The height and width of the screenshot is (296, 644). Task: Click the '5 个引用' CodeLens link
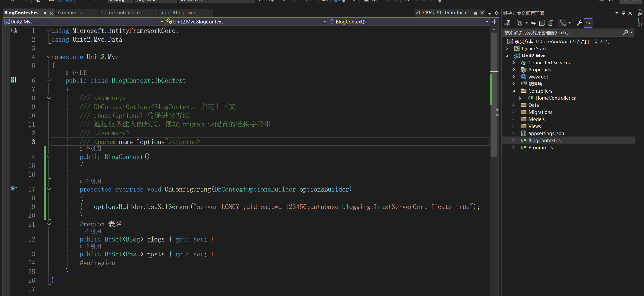pos(76,73)
